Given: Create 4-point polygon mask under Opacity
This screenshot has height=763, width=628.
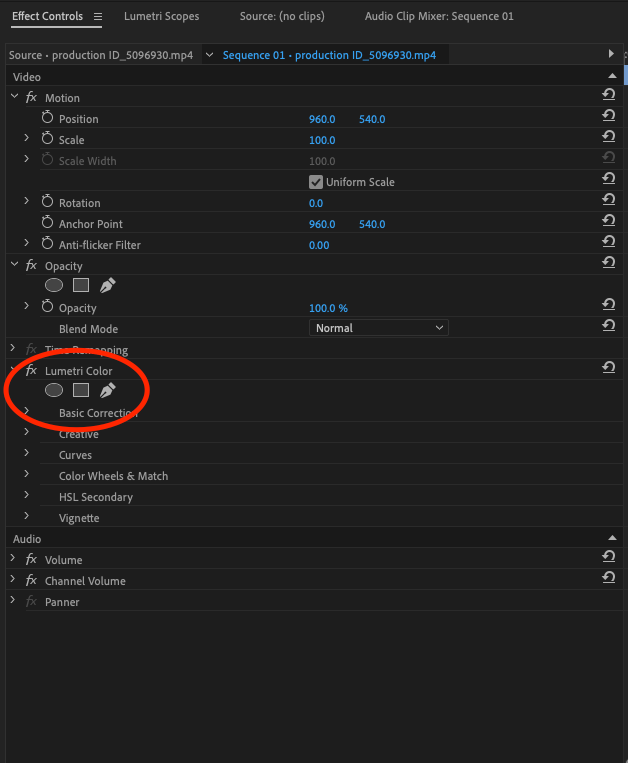Looking at the screenshot, I should (x=81, y=286).
